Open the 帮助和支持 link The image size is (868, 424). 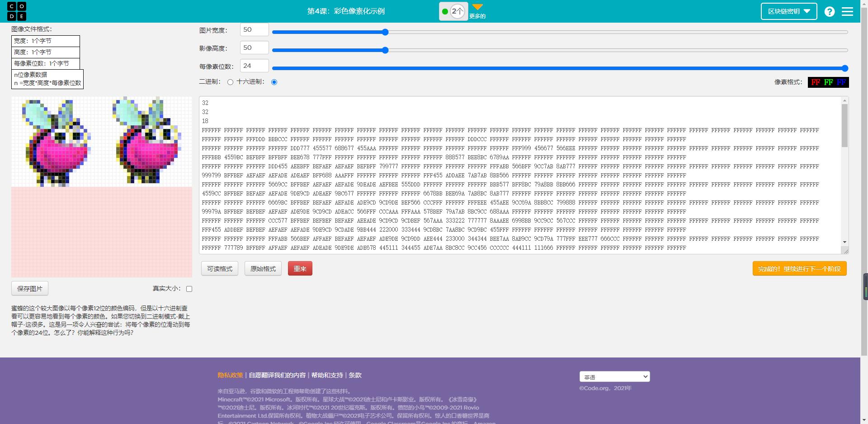click(327, 375)
